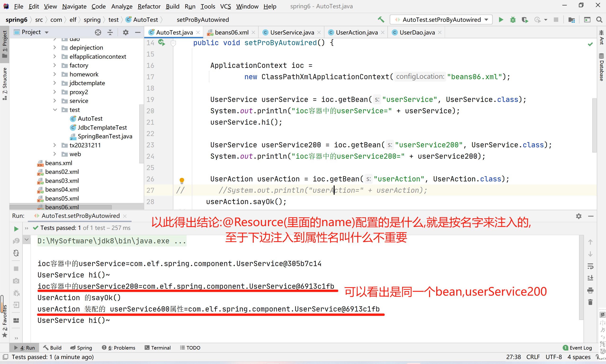The width and height of the screenshot is (606, 364).
Task: Expand the depinjection folder
Action: tap(55, 47)
